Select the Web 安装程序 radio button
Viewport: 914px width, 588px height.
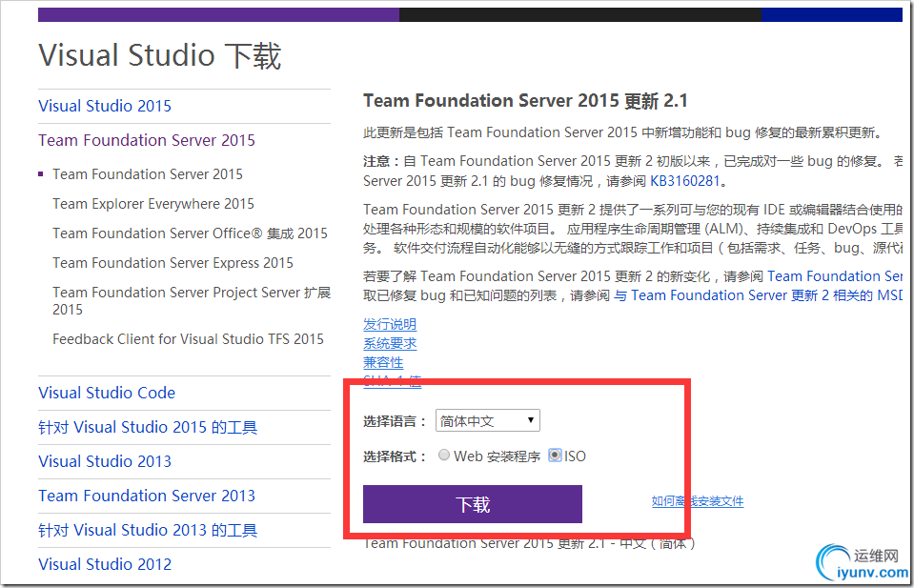(x=444, y=456)
